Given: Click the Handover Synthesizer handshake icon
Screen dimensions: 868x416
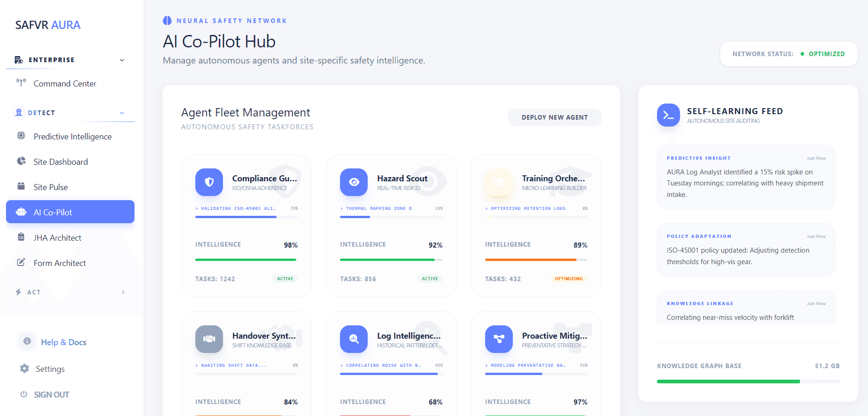Looking at the screenshot, I should tap(209, 339).
